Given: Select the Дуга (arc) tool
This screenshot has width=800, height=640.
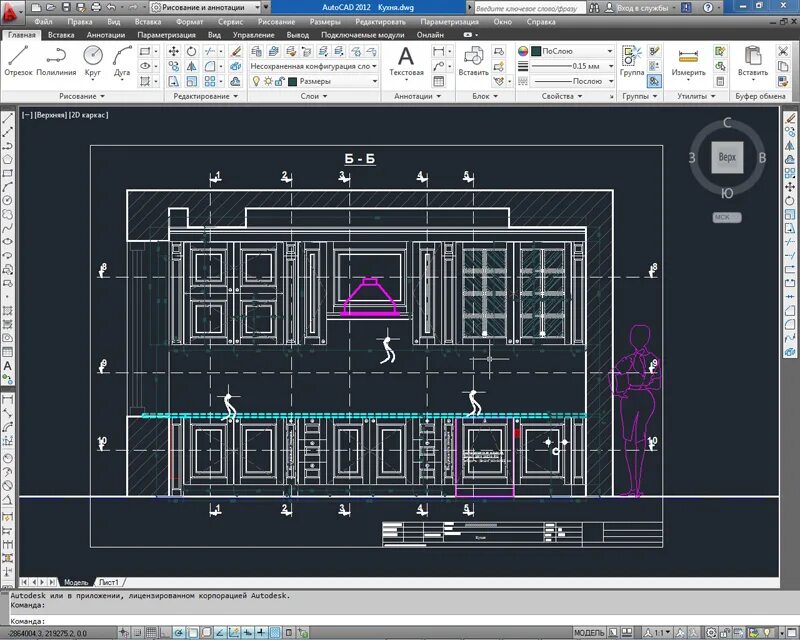Looking at the screenshot, I should click(122, 61).
